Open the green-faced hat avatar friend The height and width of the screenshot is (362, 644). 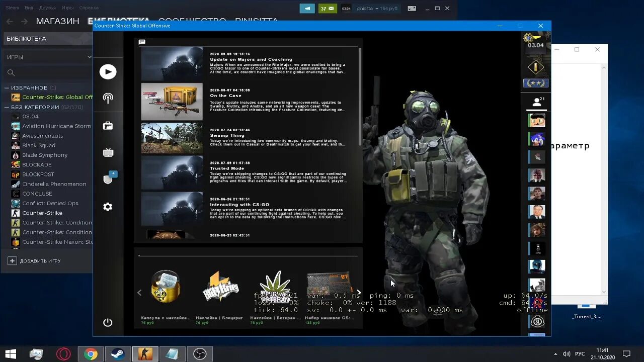[537, 120]
